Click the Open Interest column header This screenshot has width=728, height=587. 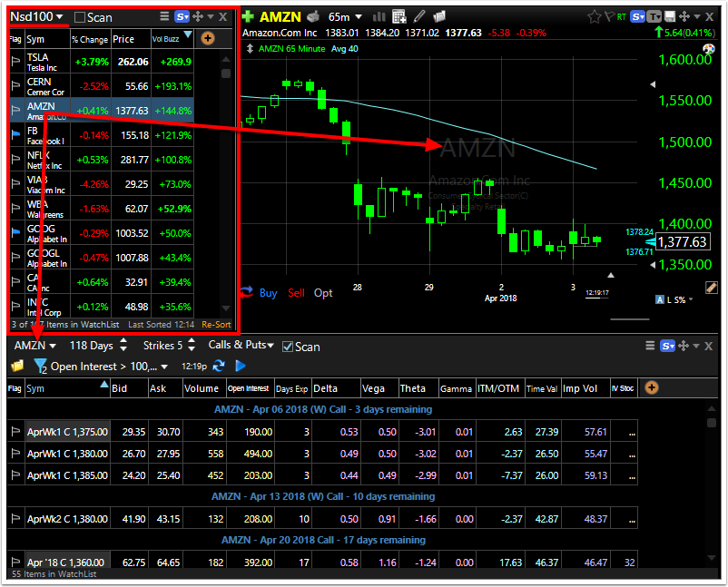point(250,388)
